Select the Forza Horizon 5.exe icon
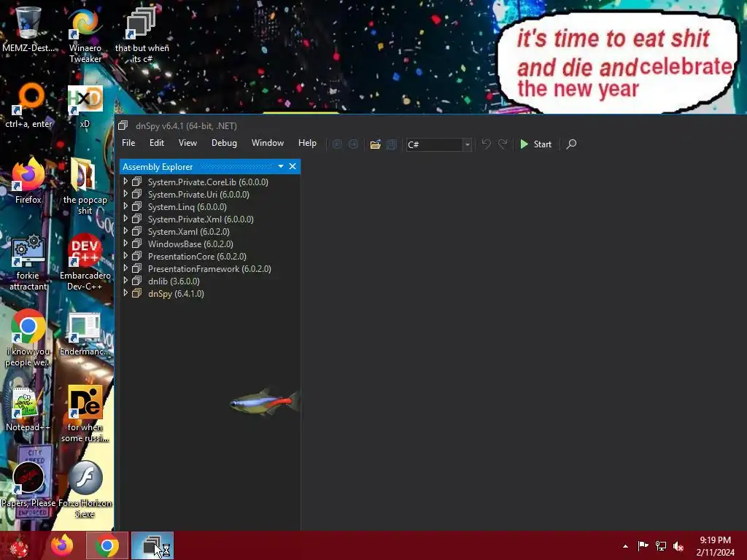 [85, 489]
